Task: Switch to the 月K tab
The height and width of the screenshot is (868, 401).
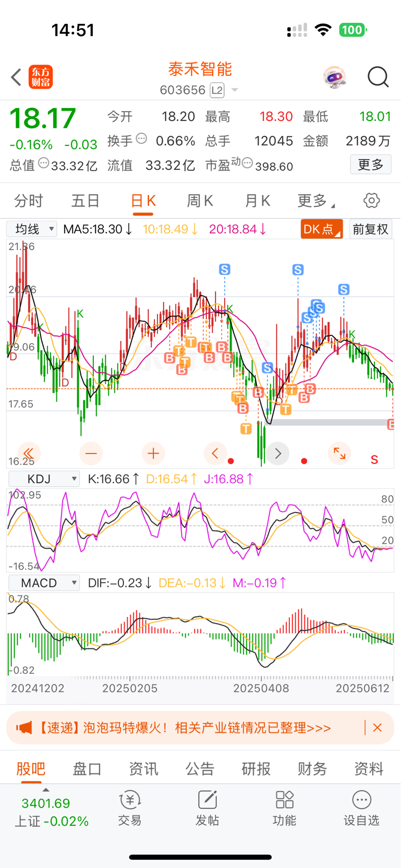Action: pos(257,201)
